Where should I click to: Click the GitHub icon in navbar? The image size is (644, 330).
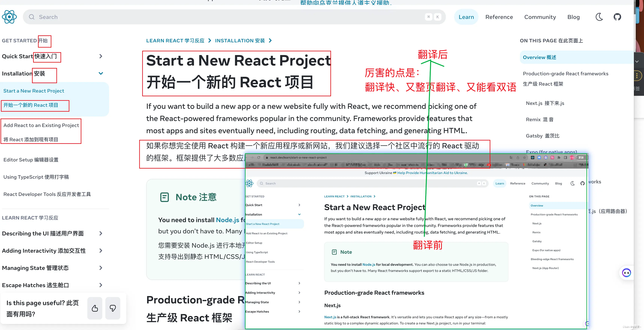pyautogui.click(x=617, y=17)
